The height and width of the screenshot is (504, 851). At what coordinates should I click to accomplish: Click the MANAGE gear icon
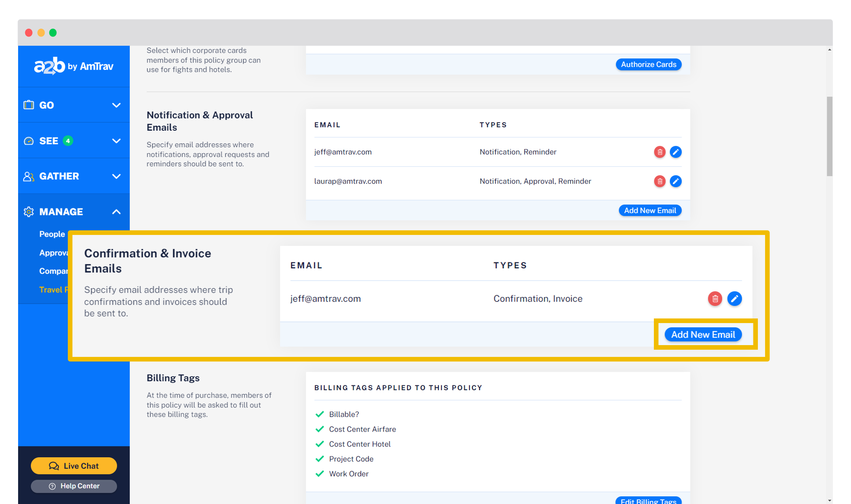coord(29,212)
